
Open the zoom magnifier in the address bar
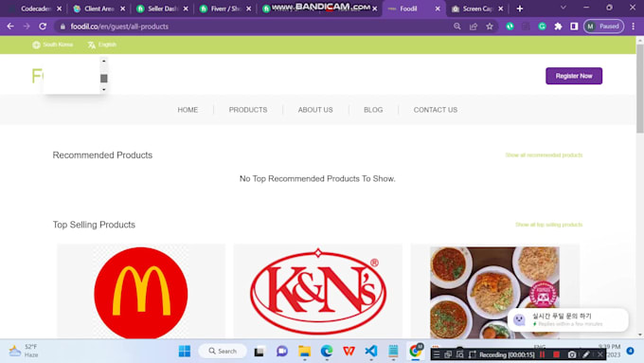pos(457,27)
